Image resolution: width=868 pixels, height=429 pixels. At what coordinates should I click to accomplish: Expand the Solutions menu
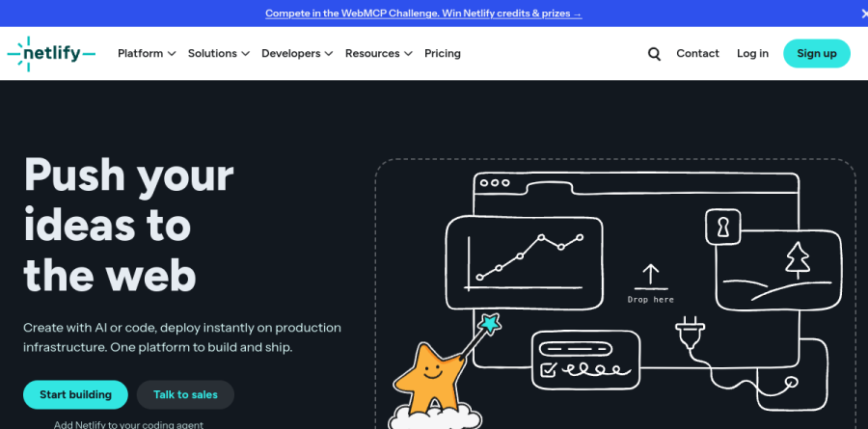(x=219, y=54)
